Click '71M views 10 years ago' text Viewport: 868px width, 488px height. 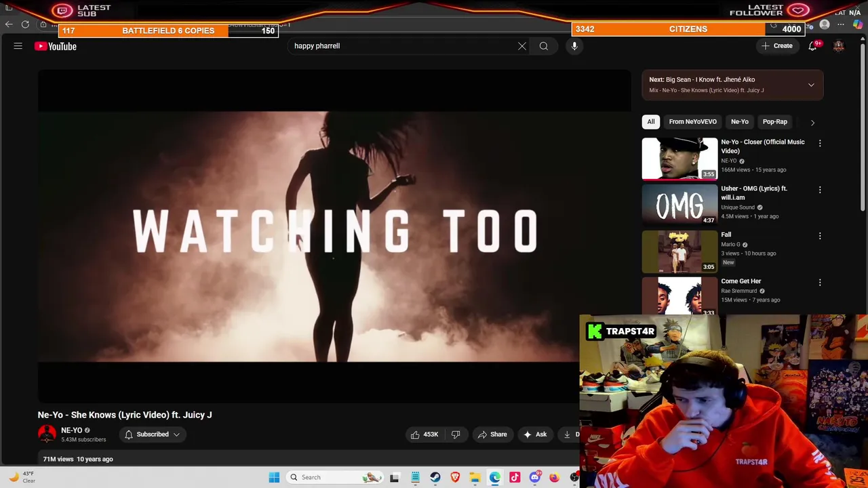tap(78, 459)
